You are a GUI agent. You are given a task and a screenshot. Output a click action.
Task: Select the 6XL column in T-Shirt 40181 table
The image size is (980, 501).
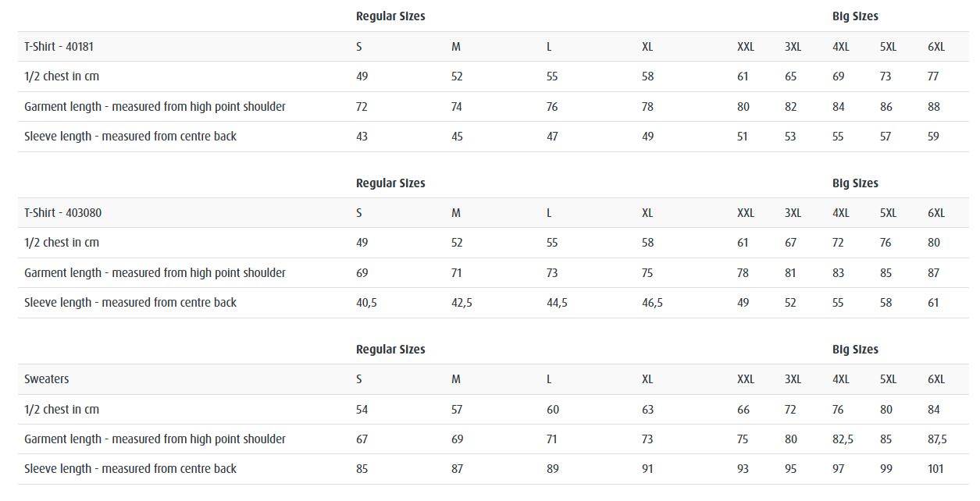pos(935,47)
